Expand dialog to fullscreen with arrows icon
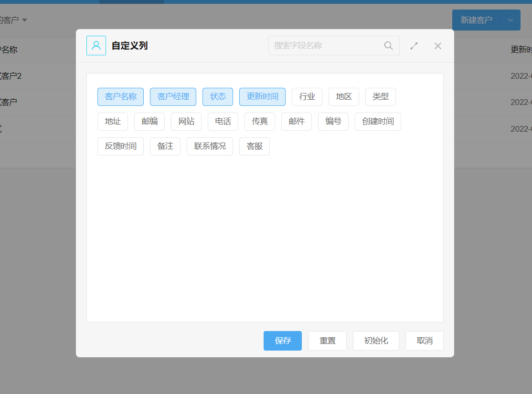 point(414,46)
